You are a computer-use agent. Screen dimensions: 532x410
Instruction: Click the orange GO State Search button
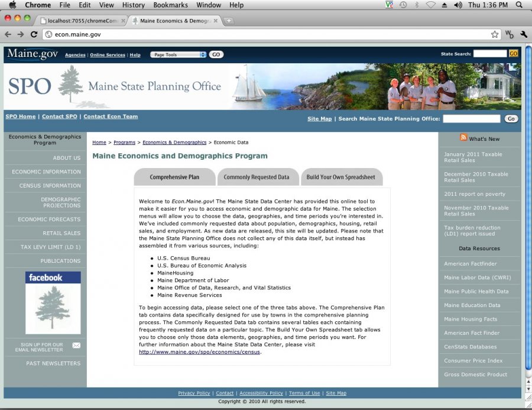[x=513, y=54]
